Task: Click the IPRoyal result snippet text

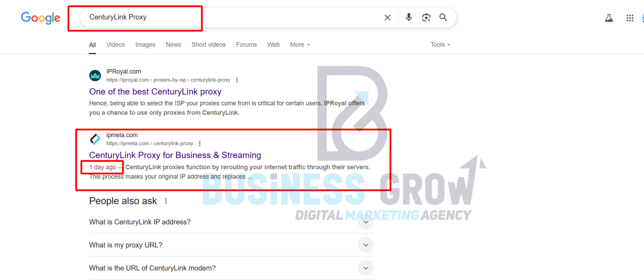Action: pyautogui.click(x=227, y=108)
